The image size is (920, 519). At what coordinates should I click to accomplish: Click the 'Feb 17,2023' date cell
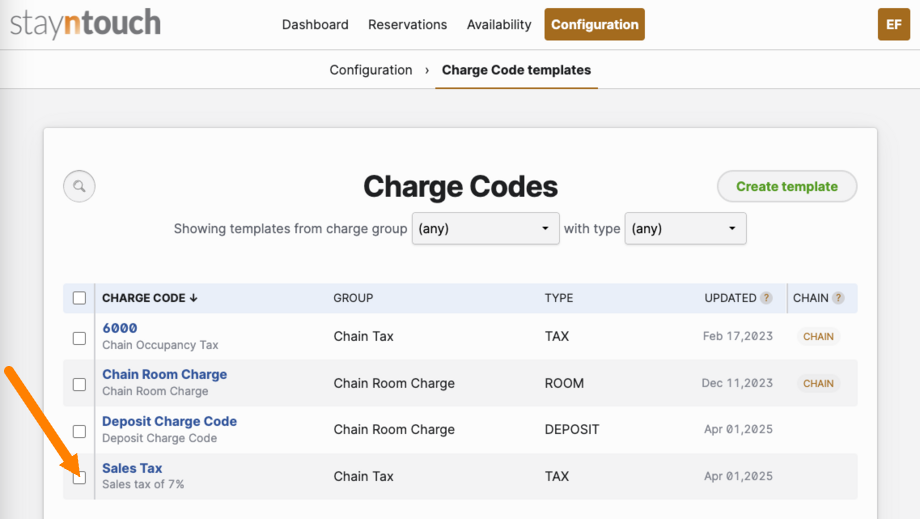(x=738, y=336)
